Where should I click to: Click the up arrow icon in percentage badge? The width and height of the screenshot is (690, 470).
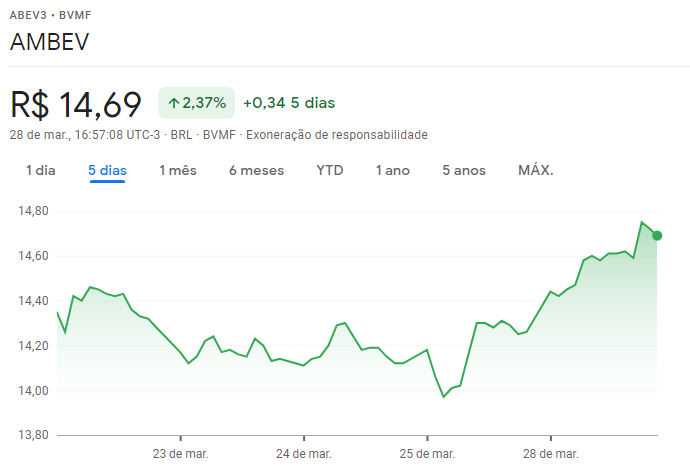pos(174,103)
